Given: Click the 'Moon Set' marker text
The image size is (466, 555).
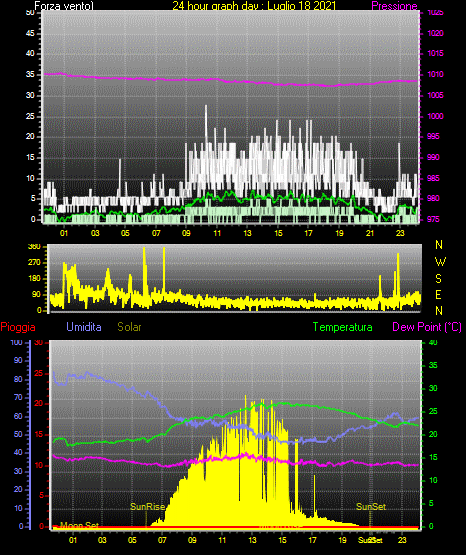Looking at the screenshot, I should point(79,525).
